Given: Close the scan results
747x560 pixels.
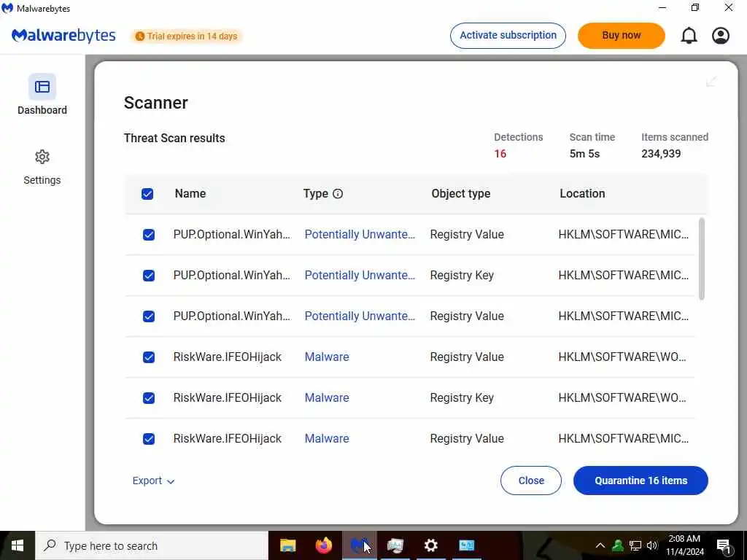Looking at the screenshot, I should tap(531, 481).
